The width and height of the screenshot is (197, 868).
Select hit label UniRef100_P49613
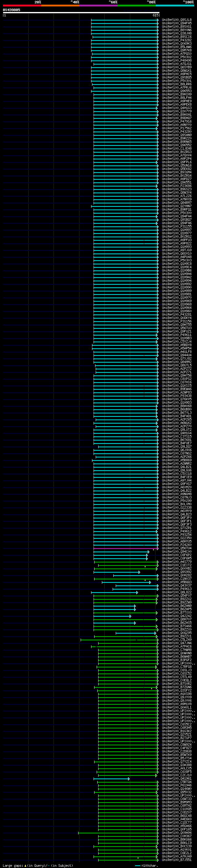pos(176,589)
